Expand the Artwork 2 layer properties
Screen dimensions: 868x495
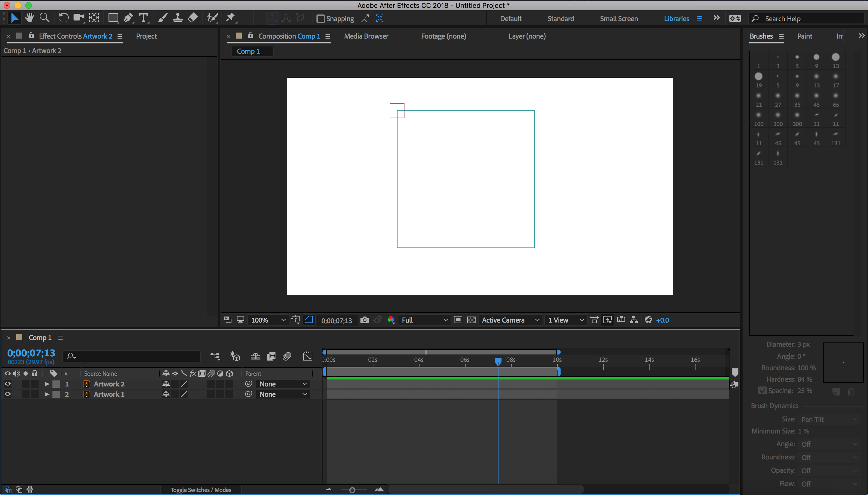pyautogui.click(x=47, y=384)
